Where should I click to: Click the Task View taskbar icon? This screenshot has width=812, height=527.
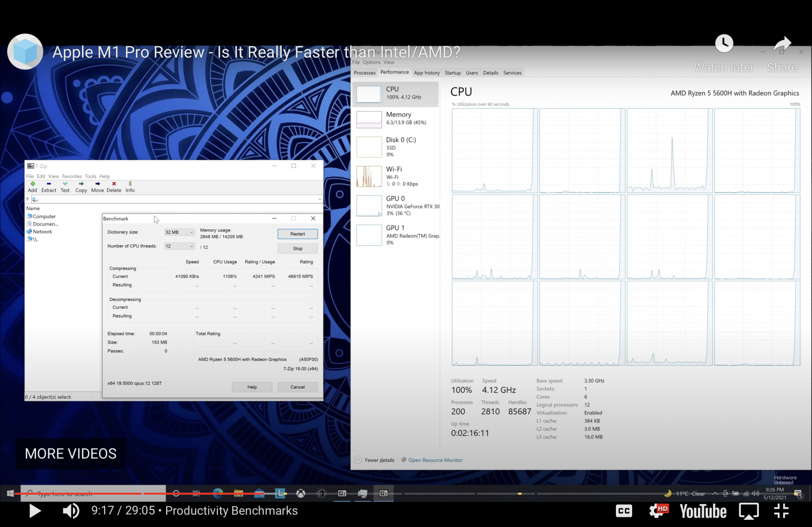tap(196, 493)
